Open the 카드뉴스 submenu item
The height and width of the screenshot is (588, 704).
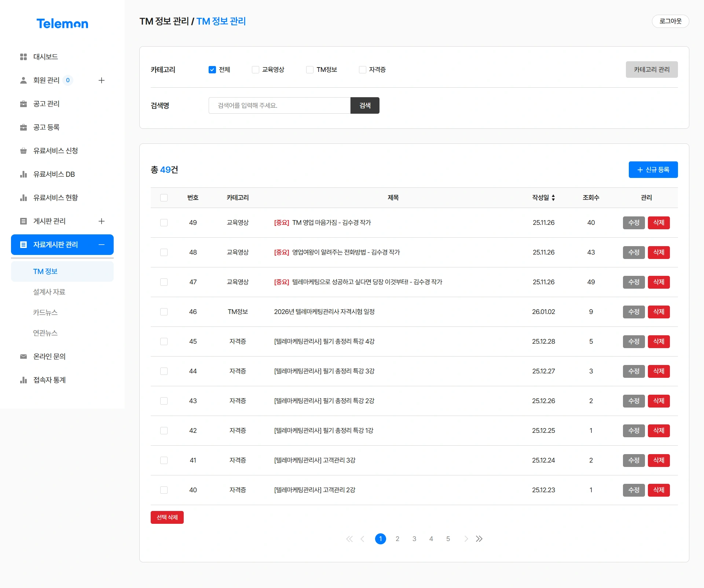(x=45, y=313)
